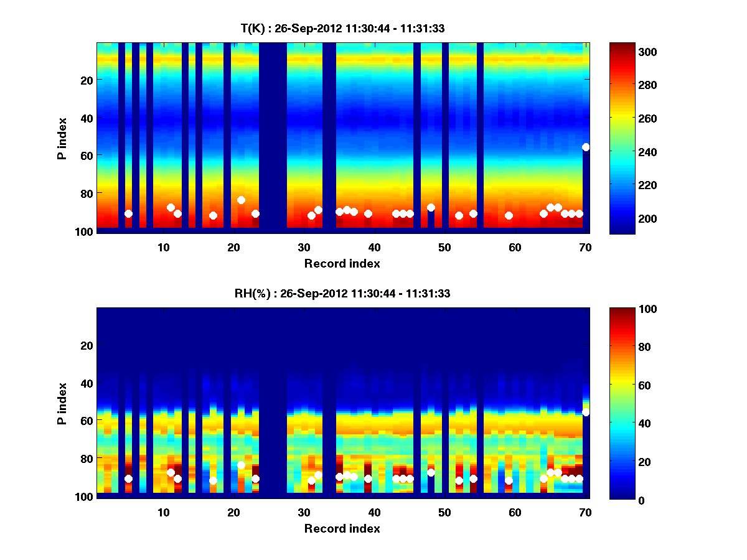
Task: Click the Record index label under RH plot
Action: 342,529
